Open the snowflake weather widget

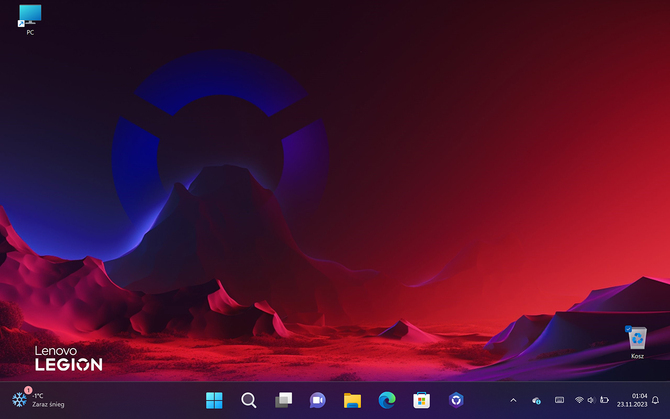point(20,399)
